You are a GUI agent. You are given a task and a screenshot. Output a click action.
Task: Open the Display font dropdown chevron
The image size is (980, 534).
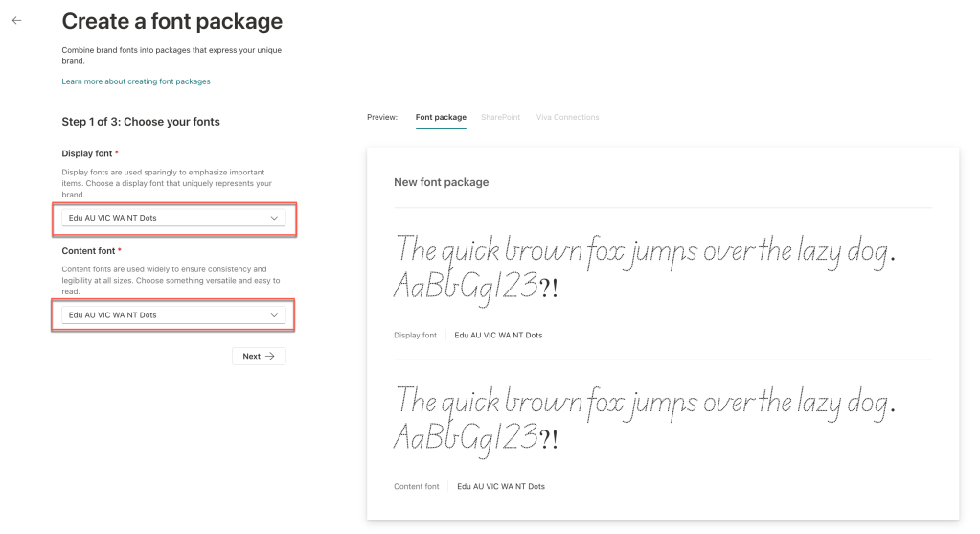click(274, 218)
